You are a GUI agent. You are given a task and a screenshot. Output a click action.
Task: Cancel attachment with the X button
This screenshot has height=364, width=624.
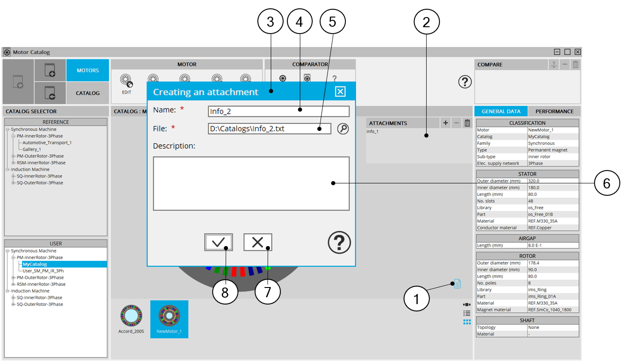pyautogui.click(x=258, y=242)
